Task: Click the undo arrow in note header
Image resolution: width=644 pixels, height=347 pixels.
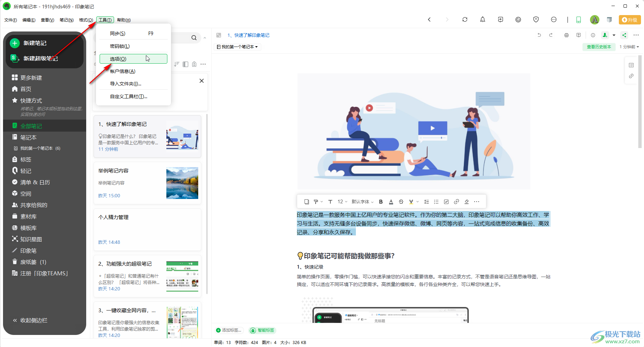Action: (539, 35)
